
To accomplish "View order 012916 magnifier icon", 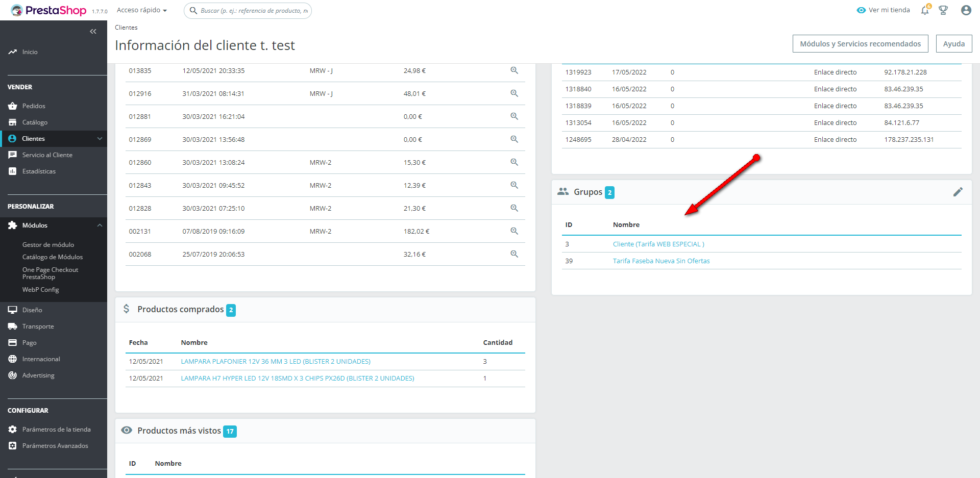I will click(x=514, y=93).
